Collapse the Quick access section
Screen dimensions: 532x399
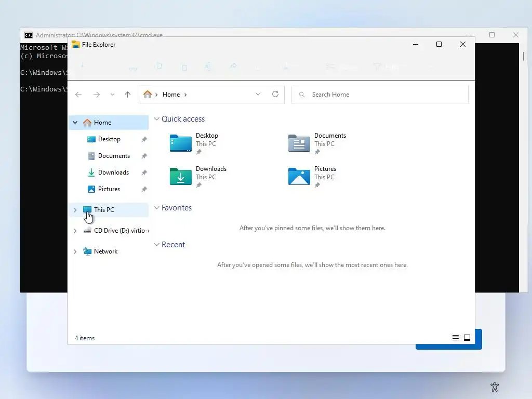(156, 119)
